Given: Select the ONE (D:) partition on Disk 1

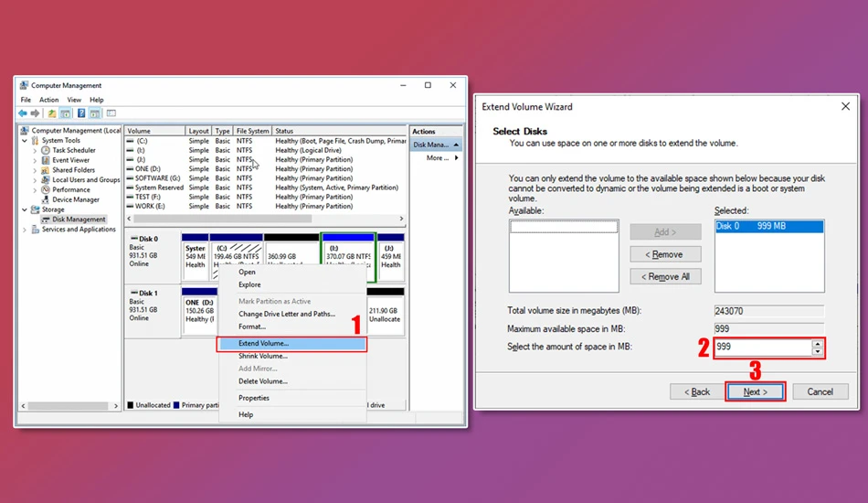Looking at the screenshot, I should 199,311.
